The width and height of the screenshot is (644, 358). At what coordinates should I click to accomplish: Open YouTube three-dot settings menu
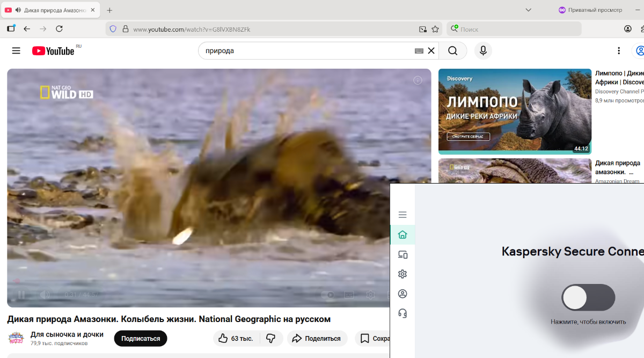click(x=619, y=50)
